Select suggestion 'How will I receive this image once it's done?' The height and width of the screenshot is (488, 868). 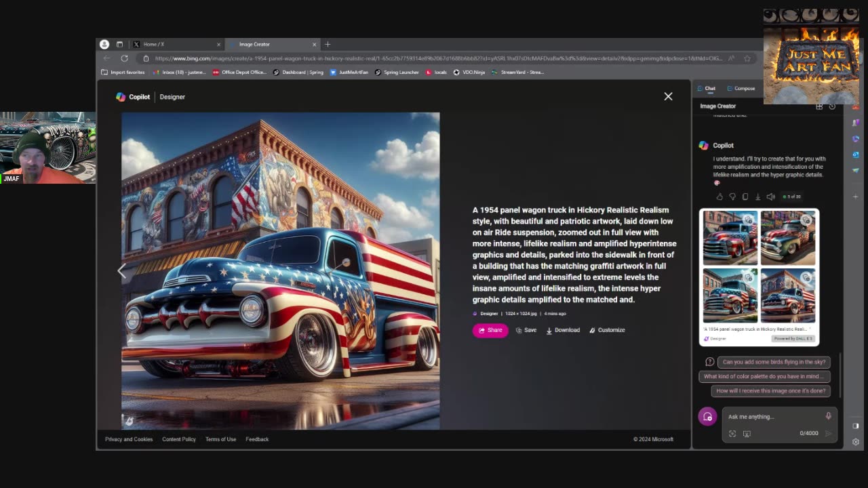(771, 390)
